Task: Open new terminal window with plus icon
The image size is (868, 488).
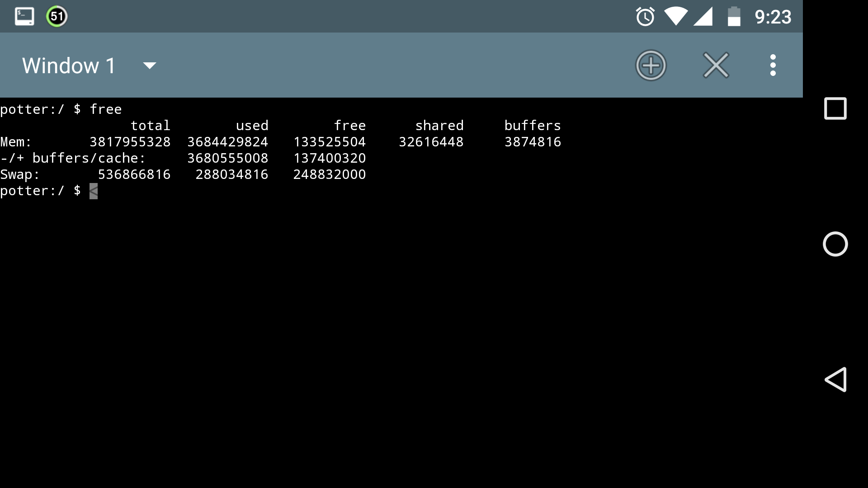Action: point(651,66)
